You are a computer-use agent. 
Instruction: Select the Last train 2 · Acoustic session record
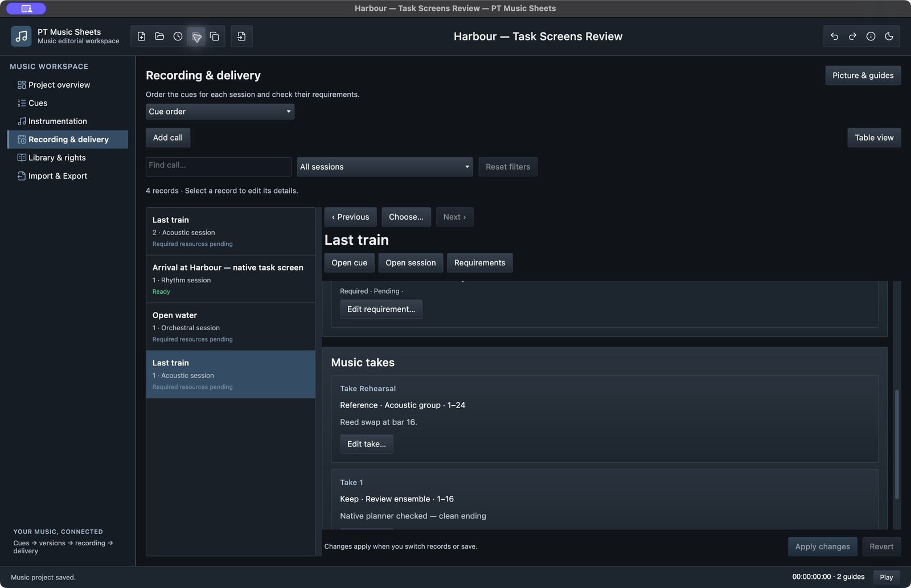click(x=231, y=231)
